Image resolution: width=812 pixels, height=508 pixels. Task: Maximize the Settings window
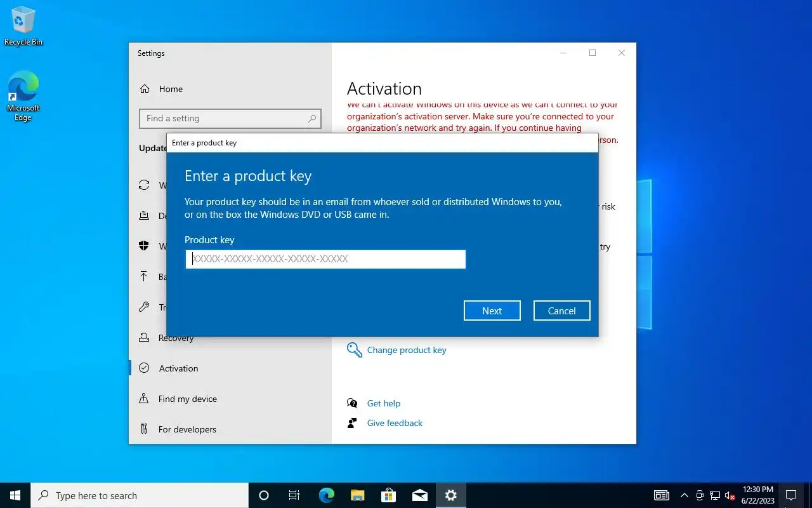tap(593, 53)
